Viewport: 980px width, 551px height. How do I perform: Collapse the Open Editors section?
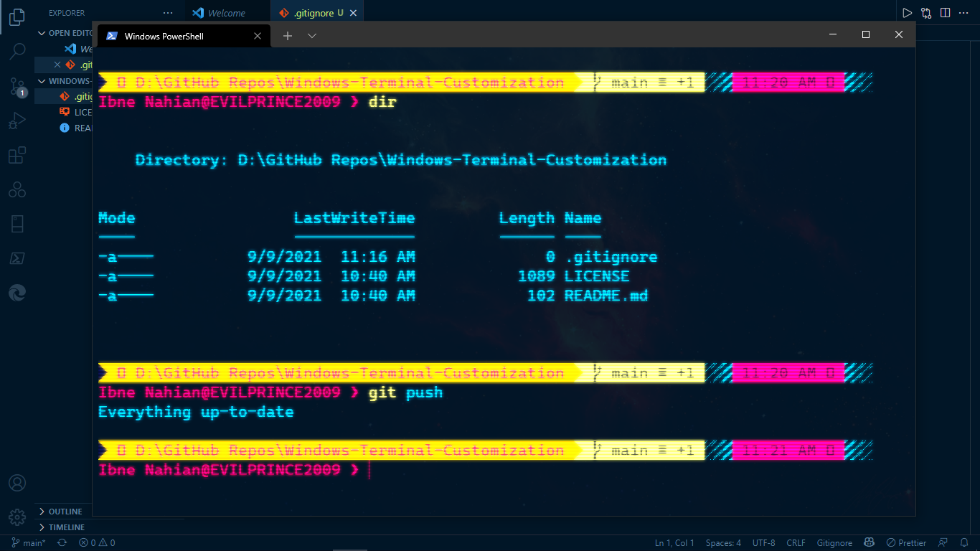[42, 33]
